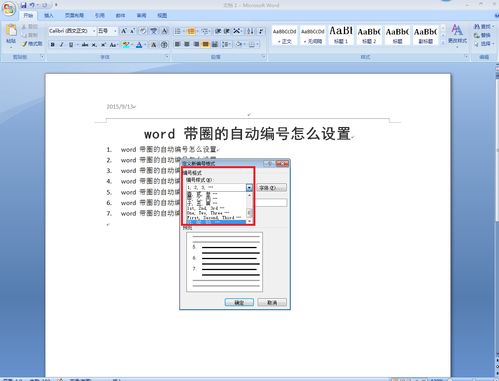Switch to the Home ribbon tab
Screen dimensions: 499x381
pos(28,15)
